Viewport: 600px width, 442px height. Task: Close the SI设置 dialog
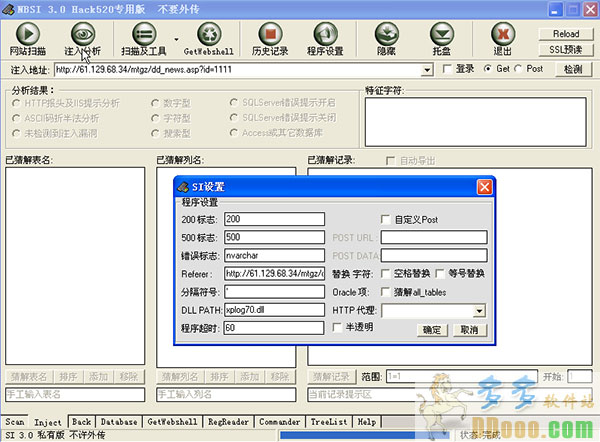coord(484,187)
